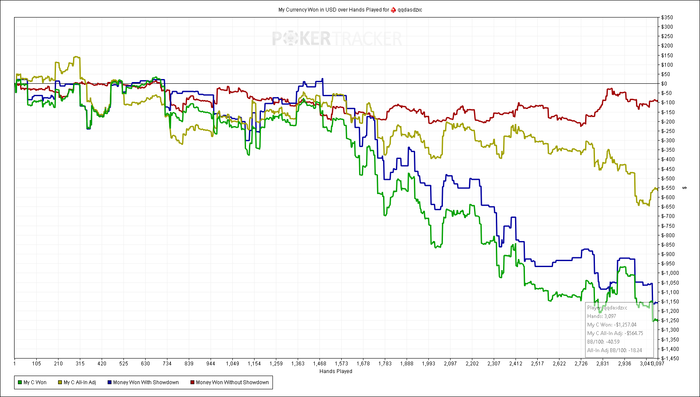
Task: Click the '$' y-axis unit label
Action: coord(684,188)
